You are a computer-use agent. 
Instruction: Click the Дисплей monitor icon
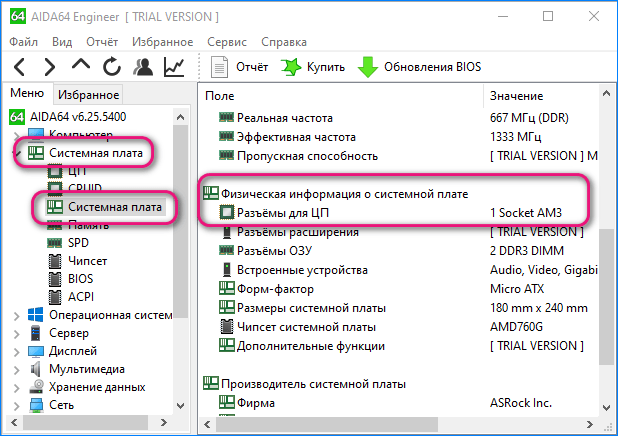[x=36, y=351]
